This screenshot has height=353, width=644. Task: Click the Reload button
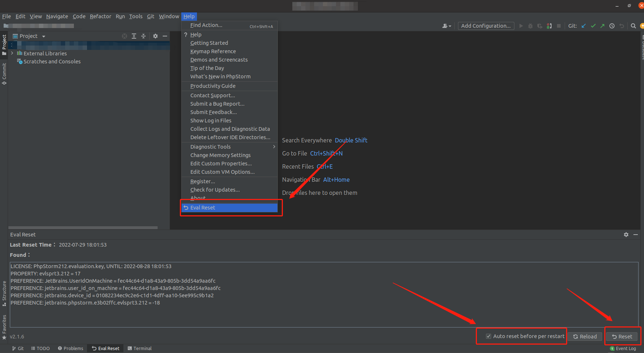click(x=585, y=337)
